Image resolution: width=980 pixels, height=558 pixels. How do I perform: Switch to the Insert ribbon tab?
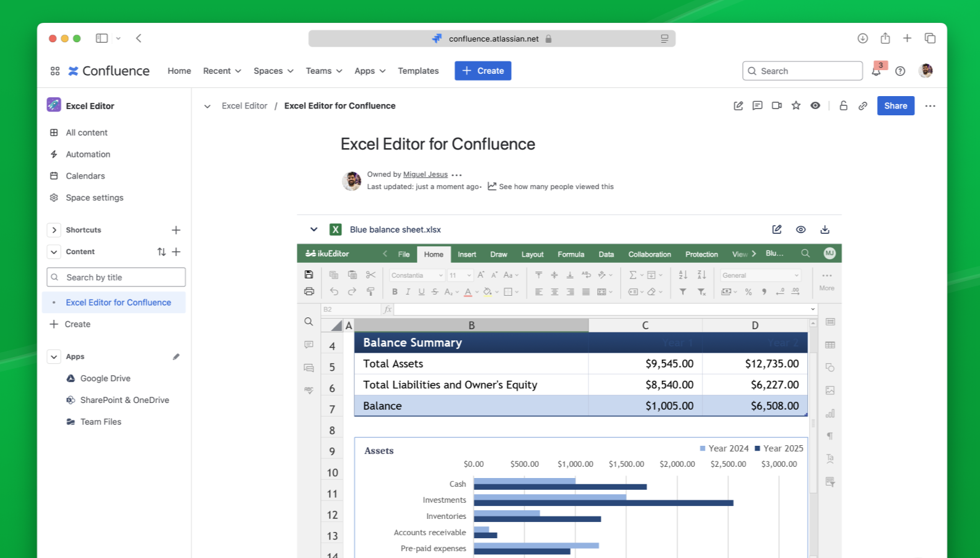(466, 254)
